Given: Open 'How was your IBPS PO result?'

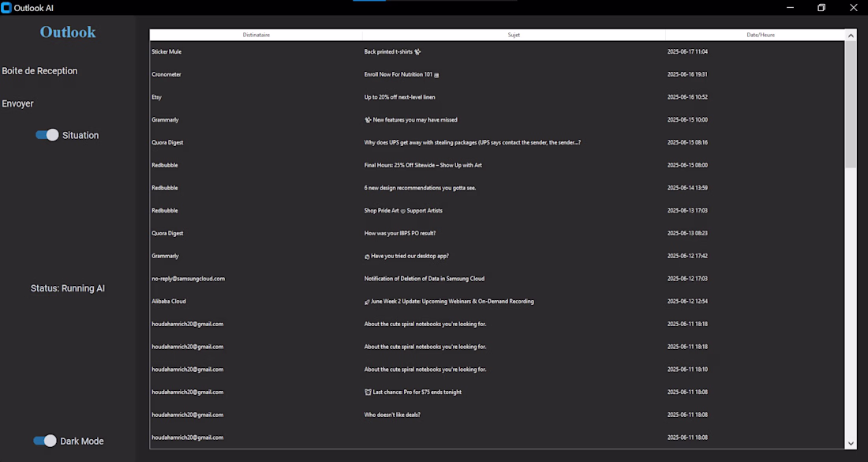Looking at the screenshot, I should pos(400,233).
